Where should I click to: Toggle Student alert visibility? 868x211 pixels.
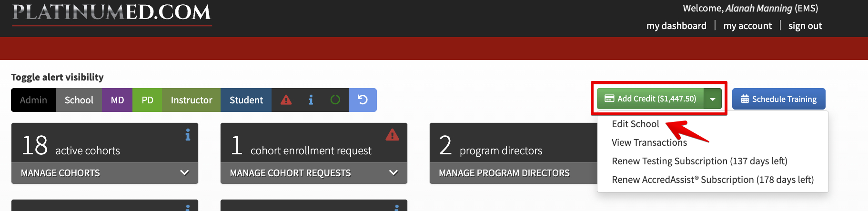(x=246, y=100)
